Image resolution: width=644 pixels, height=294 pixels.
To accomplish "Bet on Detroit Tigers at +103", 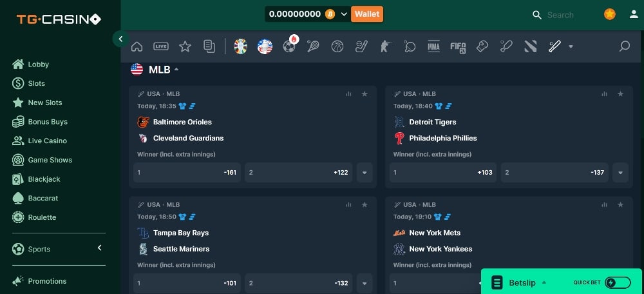I will (x=443, y=173).
